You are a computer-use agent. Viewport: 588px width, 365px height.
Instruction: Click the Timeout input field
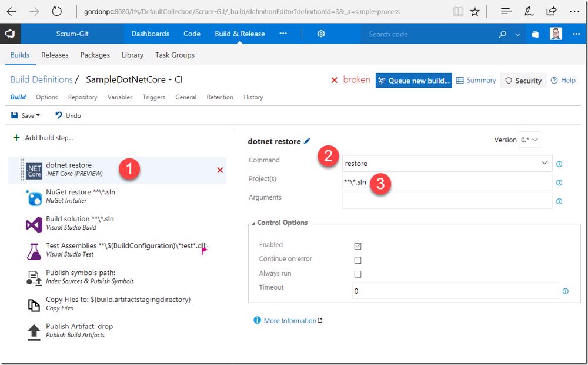(455, 291)
